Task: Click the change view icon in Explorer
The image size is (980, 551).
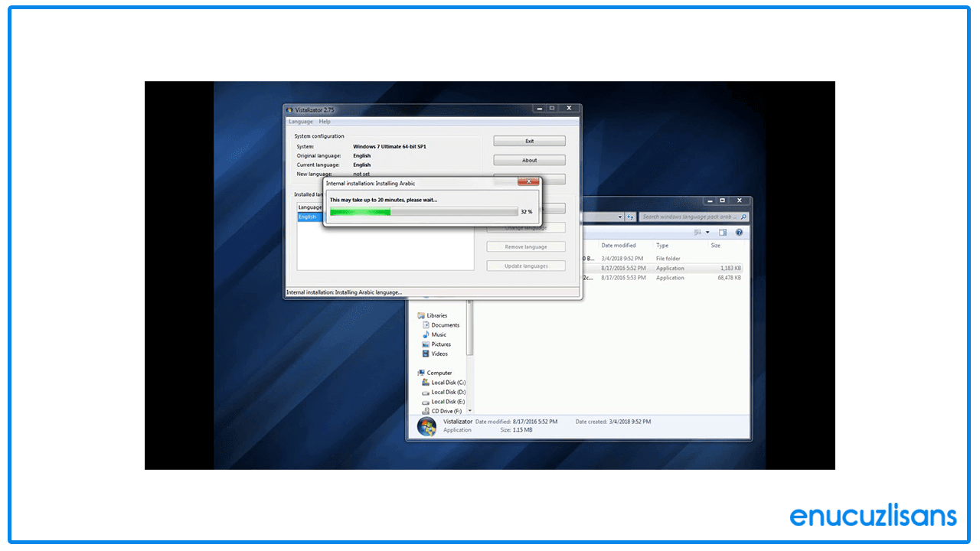Action: point(697,232)
